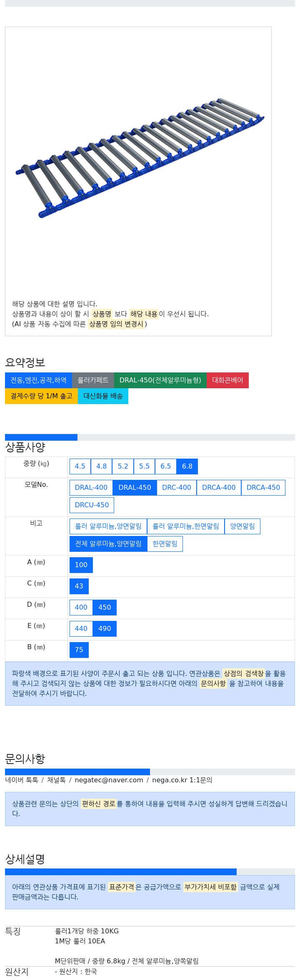Open the DRAL-450(전체알루미늄형) tag
Image resolution: width=300 pixels, height=980 pixels.
coord(160,380)
